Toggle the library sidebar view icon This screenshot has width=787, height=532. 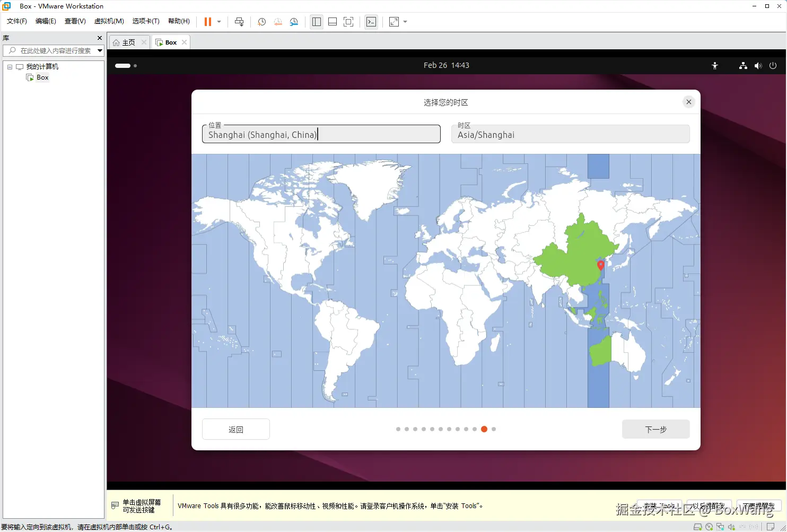[x=317, y=22]
